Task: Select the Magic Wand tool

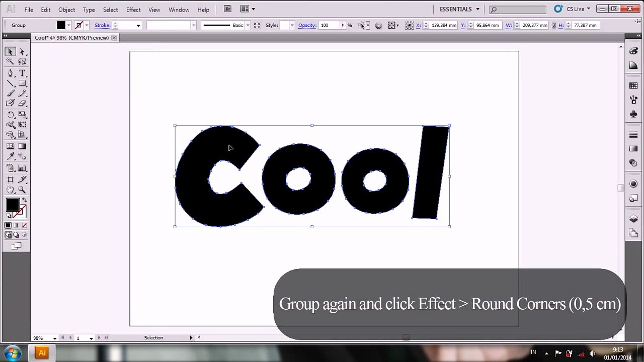Action: pyautogui.click(x=10, y=61)
